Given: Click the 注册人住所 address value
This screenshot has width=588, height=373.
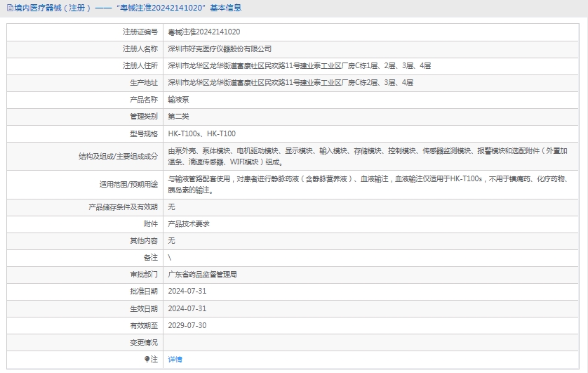Looking at the screenshot, I should tap(300, 66).
